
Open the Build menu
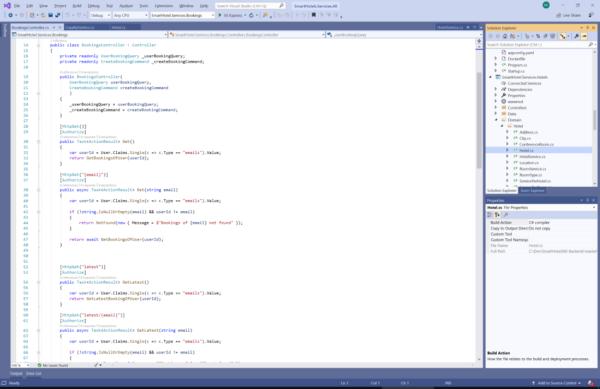tap(77, 6)
